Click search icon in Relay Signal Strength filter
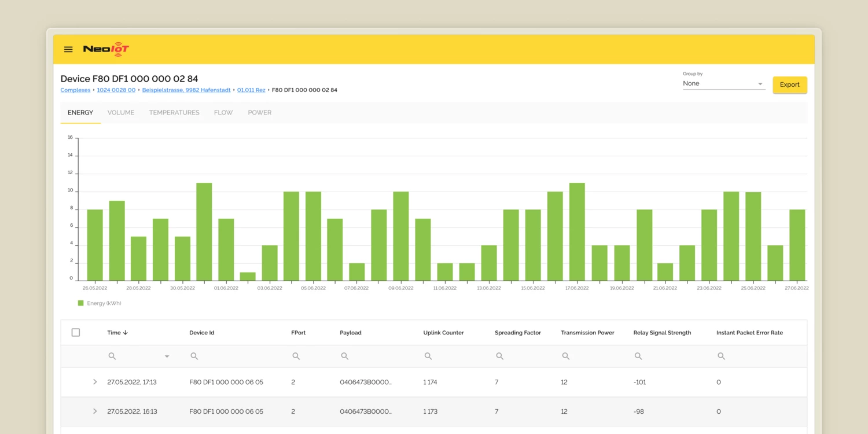The image size is (868, 434). [x=638, y=356]
